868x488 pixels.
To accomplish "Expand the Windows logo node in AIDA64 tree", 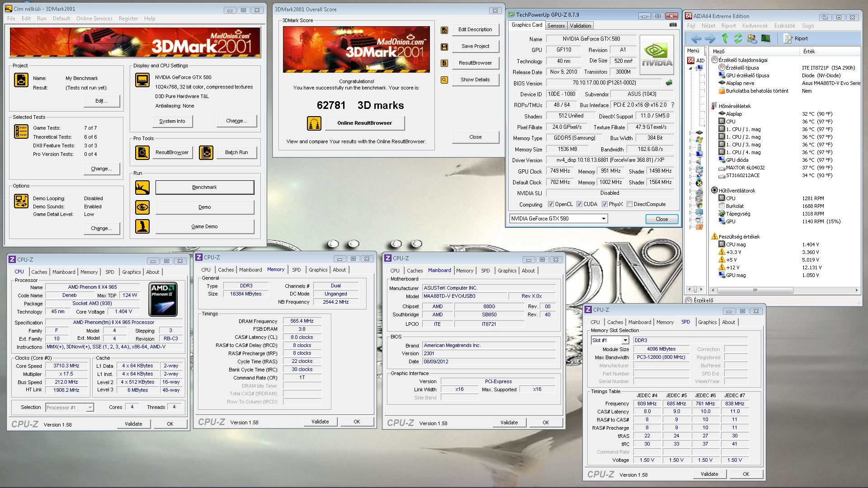I will tap(690, 140).
